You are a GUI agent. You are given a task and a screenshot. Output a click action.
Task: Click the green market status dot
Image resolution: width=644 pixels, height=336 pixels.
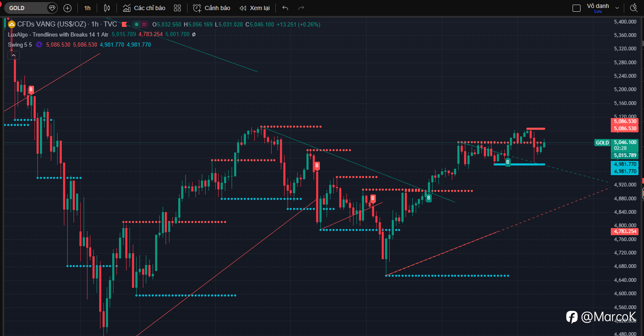click(136, 24)
